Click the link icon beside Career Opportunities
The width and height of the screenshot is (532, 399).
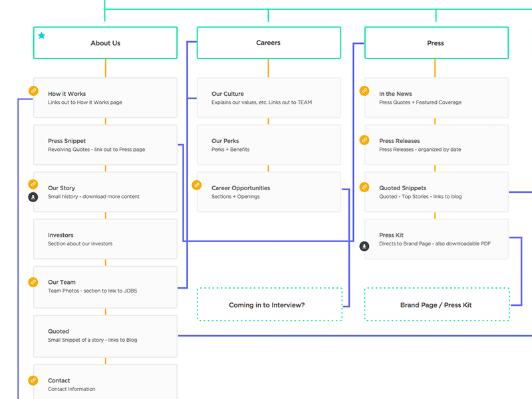[x=197, y=186]
